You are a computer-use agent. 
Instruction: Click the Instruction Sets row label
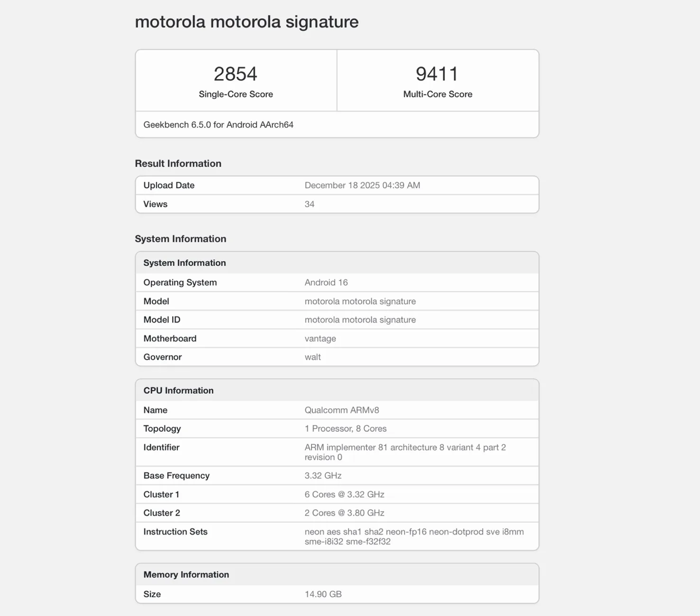175,532
